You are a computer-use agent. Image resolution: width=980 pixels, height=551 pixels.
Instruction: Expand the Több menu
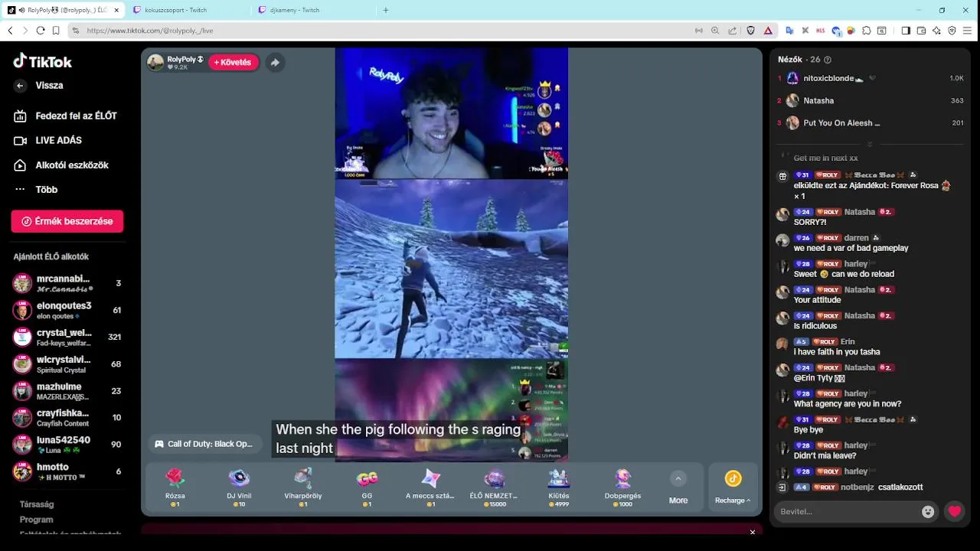coord(37,189)
